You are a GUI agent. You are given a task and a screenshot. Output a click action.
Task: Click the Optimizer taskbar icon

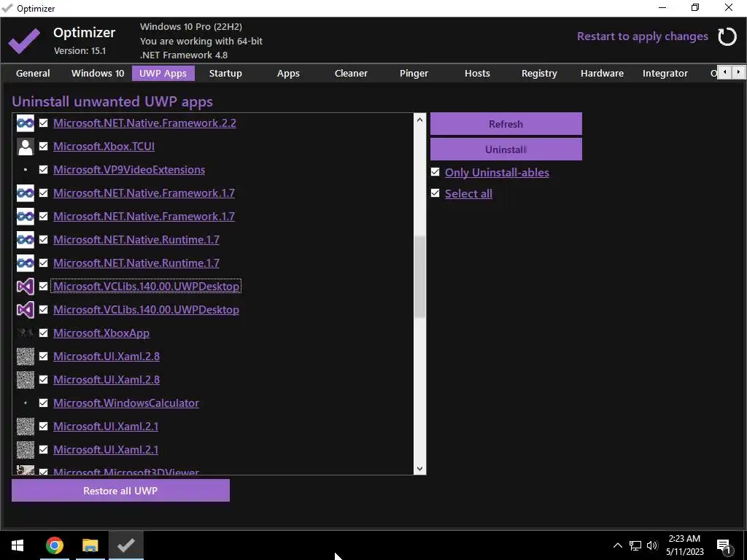click(125, 545)
